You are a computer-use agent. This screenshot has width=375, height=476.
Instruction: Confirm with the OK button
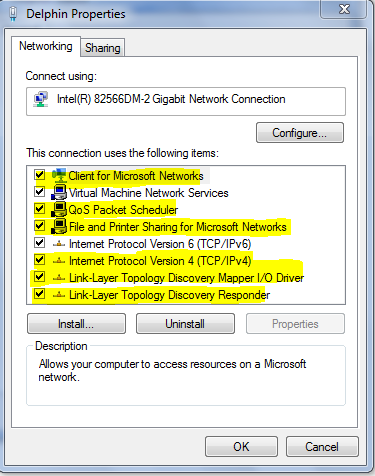point(241,447)
